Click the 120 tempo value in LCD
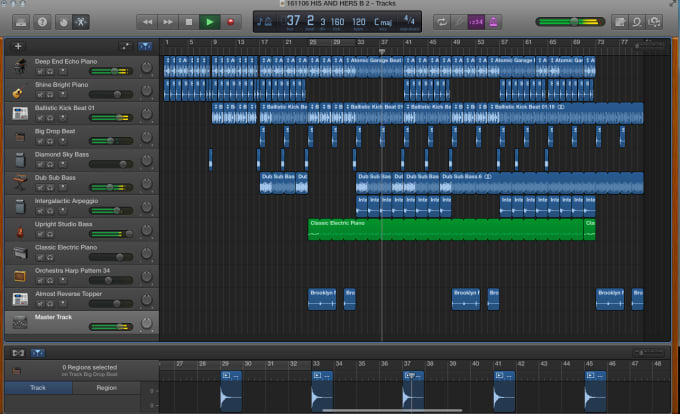This screenshot has height=414, width=680. (x=358, y=22)
